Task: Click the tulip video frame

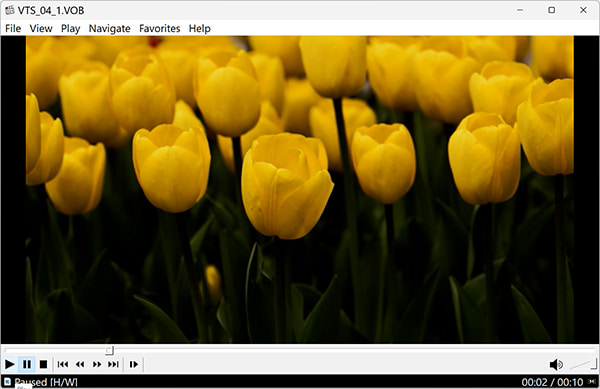Action: pos(300,189)
